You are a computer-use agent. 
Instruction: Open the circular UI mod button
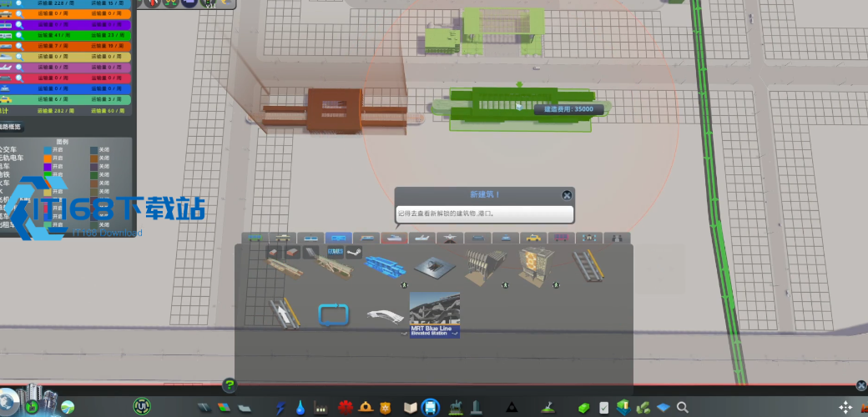pyautogui.click(x=142, y=406)
